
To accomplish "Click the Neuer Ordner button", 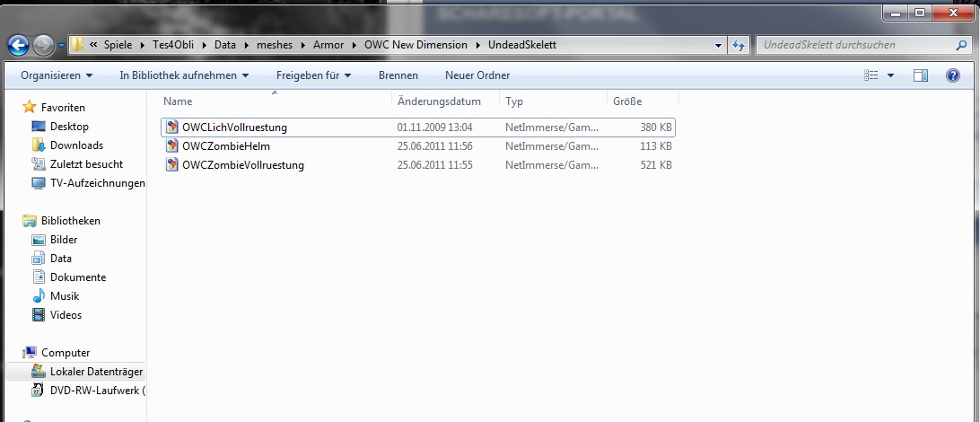I will click(477, 75).
